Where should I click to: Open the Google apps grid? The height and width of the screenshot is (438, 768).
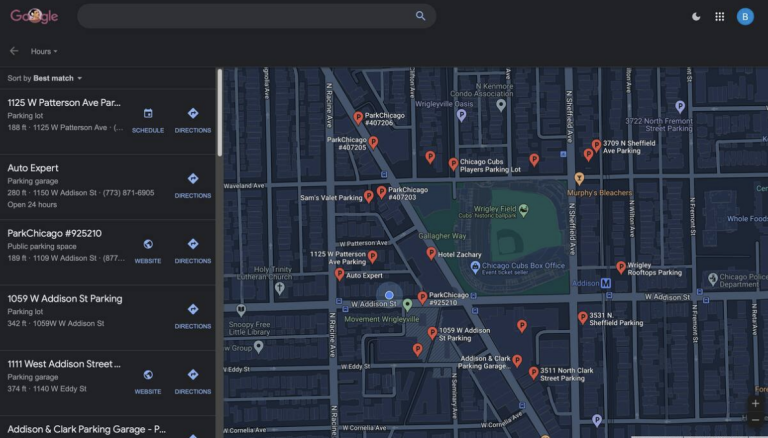(720, 17)
